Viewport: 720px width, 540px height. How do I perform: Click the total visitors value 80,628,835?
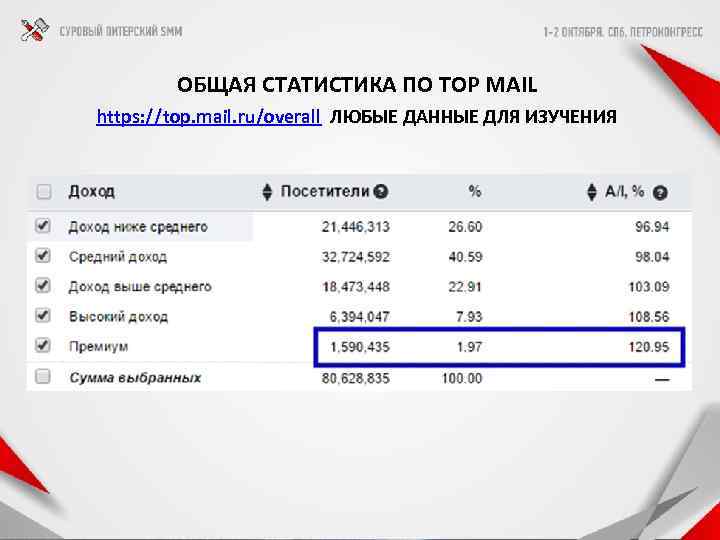355,378
